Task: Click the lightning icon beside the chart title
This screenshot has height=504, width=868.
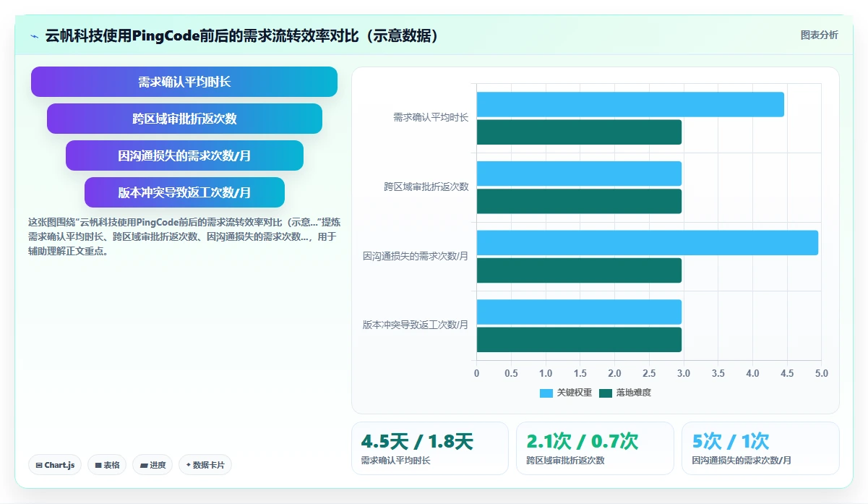Action: tap(34, 36)
